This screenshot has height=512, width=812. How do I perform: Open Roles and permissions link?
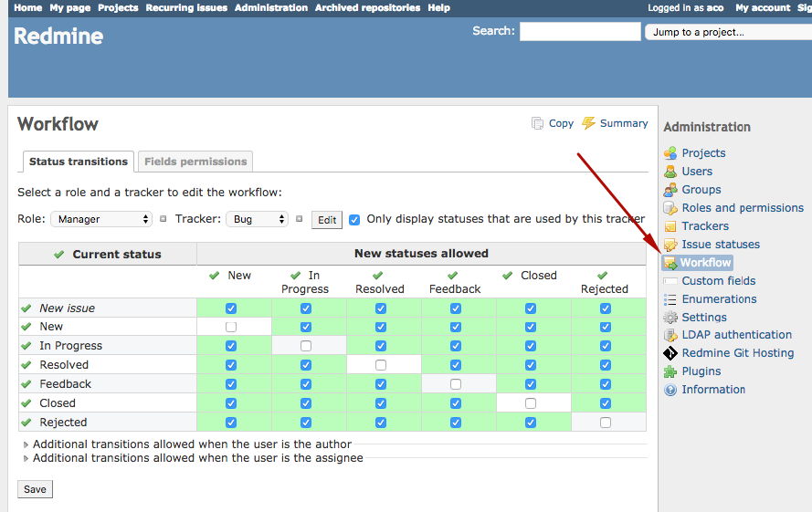coord(743,207)
